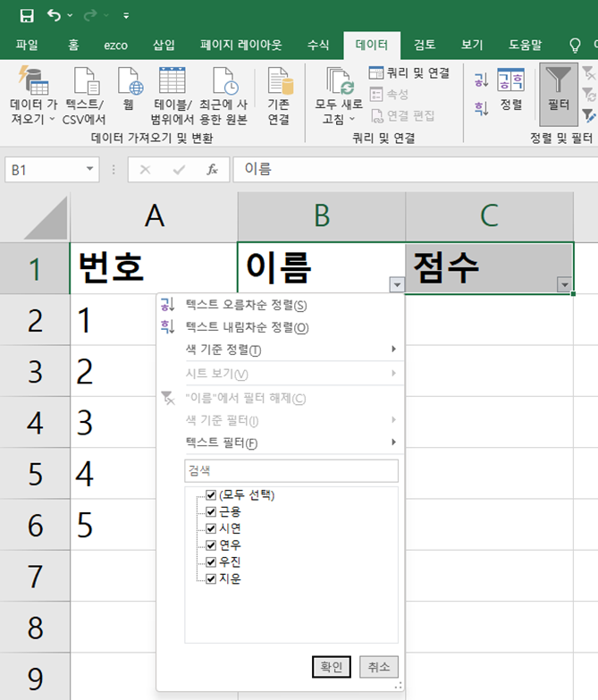This screenshot has width=598, height=700.
Task: Click the formula bar containing 이름
Action: [415, 169]
